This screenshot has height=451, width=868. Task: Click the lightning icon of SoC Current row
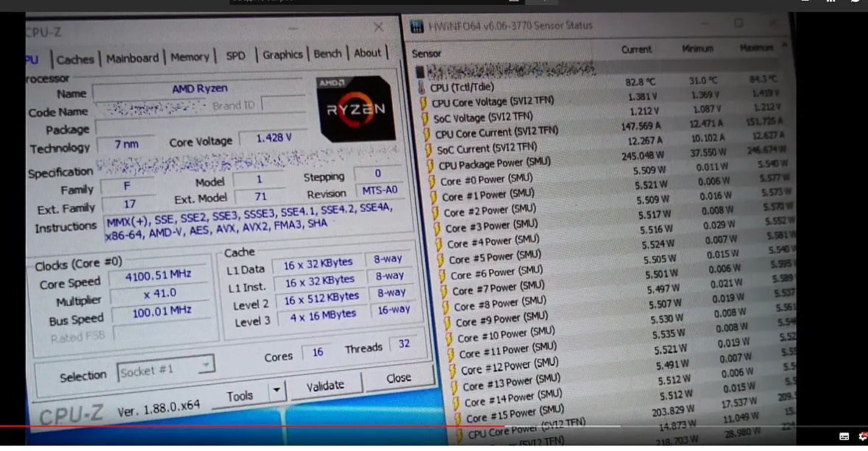click(x=428, y=150)
